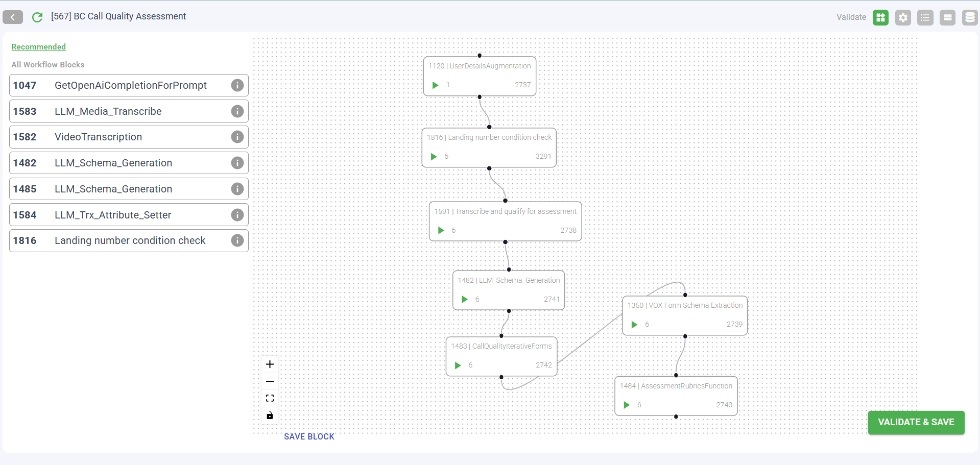Click the back arrow button

pos(13,17)
